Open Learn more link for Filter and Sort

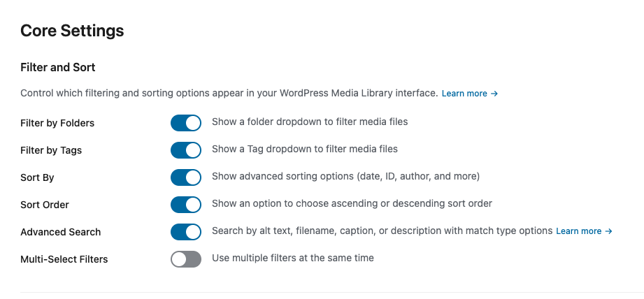point(469,94)
